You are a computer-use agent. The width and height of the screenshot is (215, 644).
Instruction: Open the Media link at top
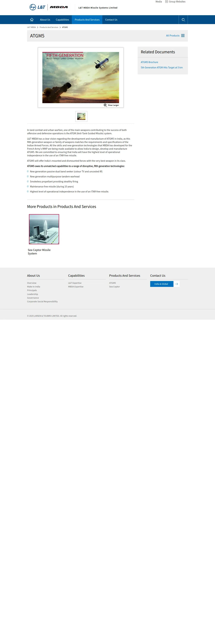159,2
